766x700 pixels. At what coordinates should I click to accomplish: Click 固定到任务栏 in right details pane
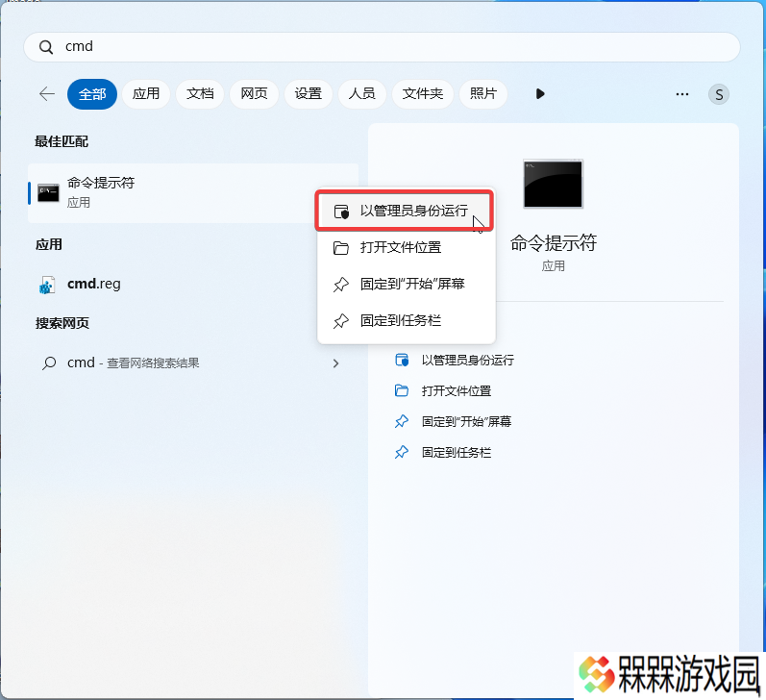pyautogui.click(x=457, y=453)
